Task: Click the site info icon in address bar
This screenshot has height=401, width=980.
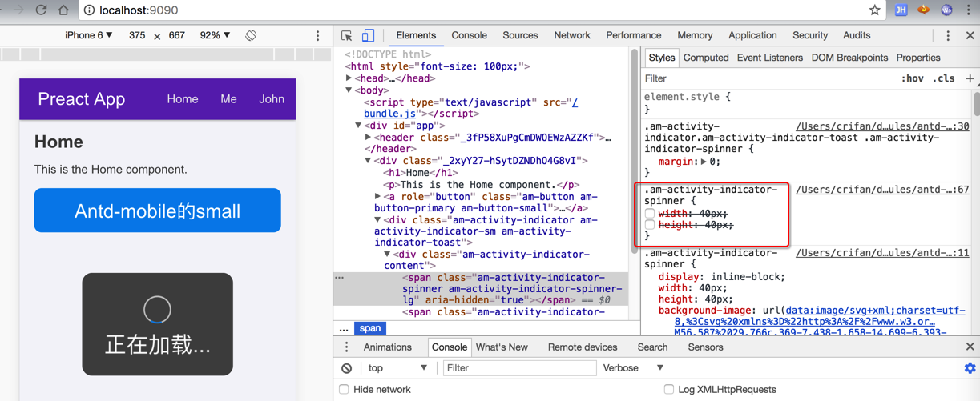Action: click(90, 10)
